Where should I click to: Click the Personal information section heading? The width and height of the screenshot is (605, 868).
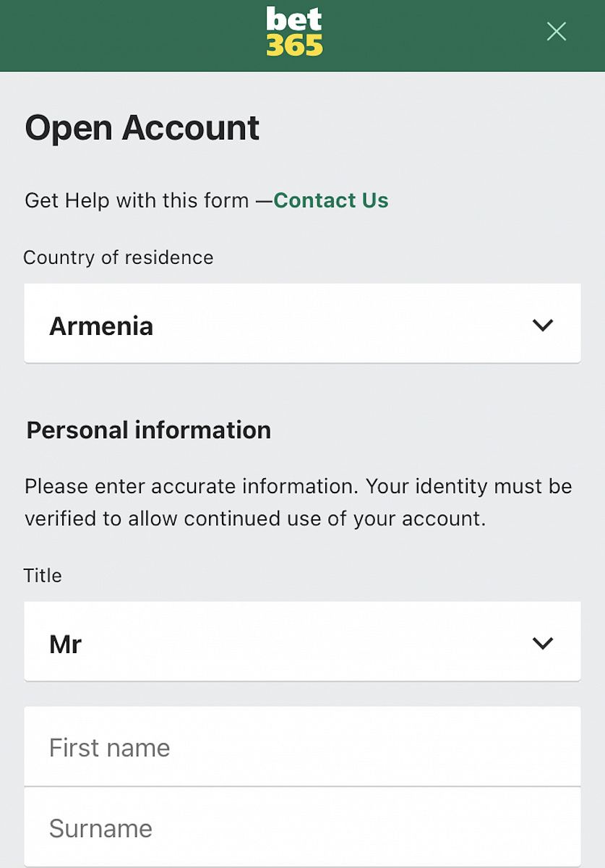point(149,430)
